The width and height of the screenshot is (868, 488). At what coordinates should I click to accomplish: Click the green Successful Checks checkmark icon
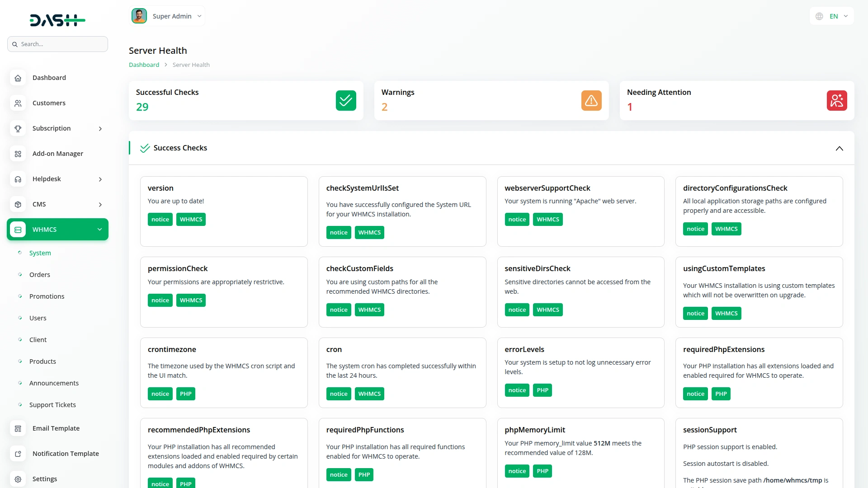coord(346,100)
